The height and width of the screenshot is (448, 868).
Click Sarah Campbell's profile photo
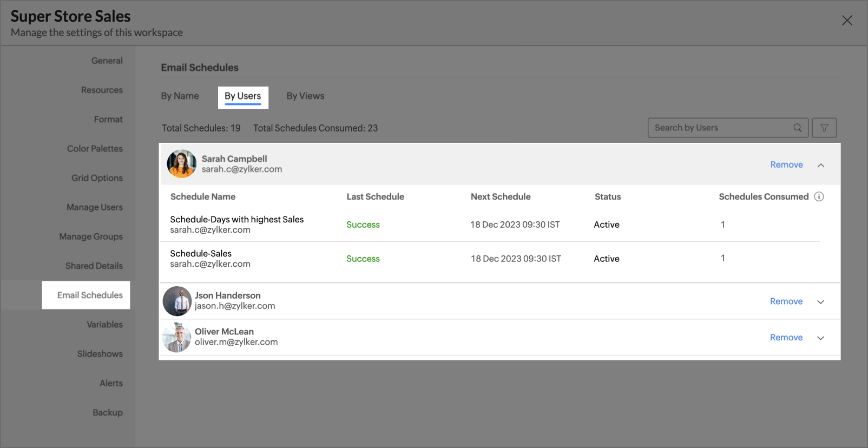click(x=181, y=164)
